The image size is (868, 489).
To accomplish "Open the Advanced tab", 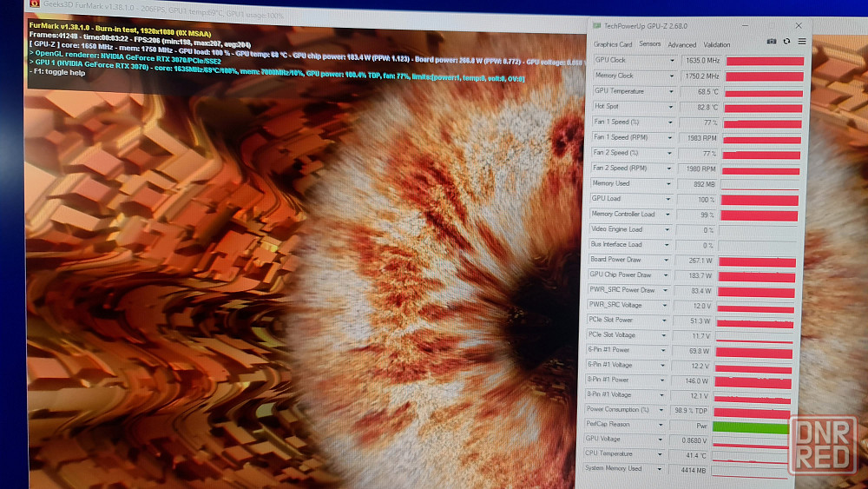I will 681,45.
